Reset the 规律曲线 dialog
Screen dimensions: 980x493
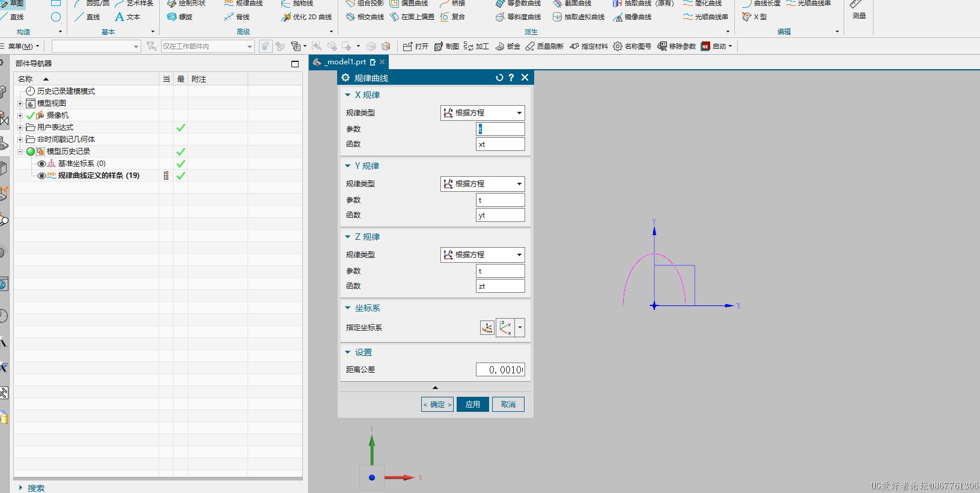(499, 78)
